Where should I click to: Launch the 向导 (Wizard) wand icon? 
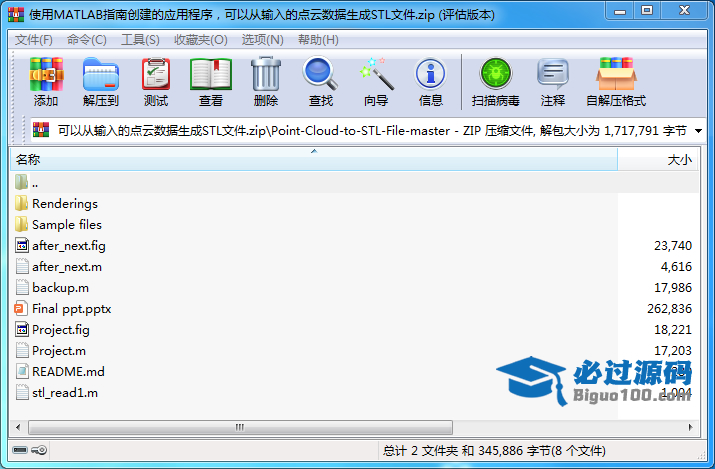376,74
